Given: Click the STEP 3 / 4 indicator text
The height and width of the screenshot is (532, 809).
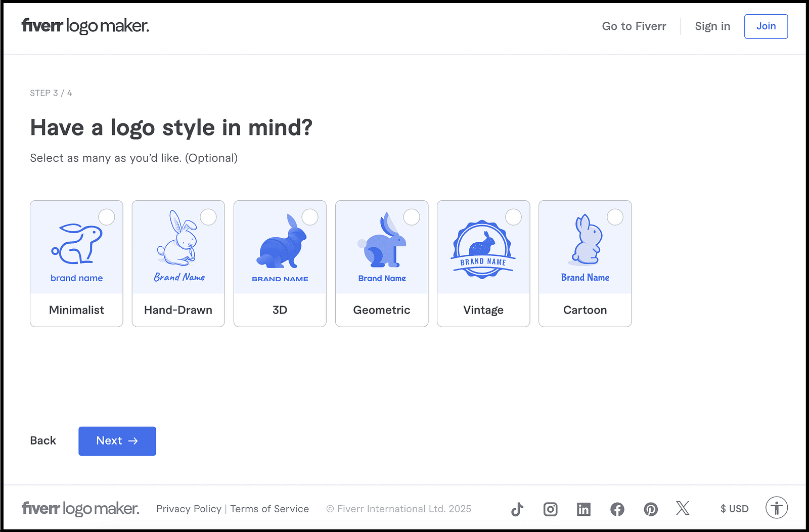Looking at the screenshot, I should [51, 93].
